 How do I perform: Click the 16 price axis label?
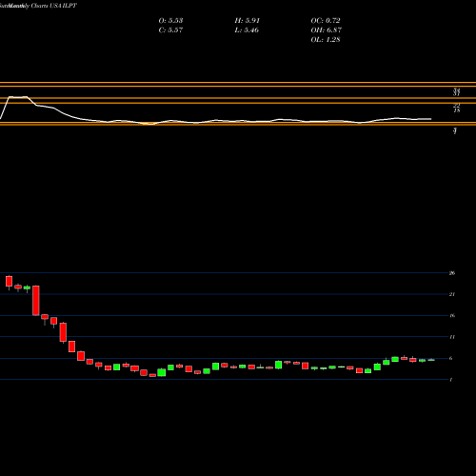pyautogui.click(x=452, y=315)
